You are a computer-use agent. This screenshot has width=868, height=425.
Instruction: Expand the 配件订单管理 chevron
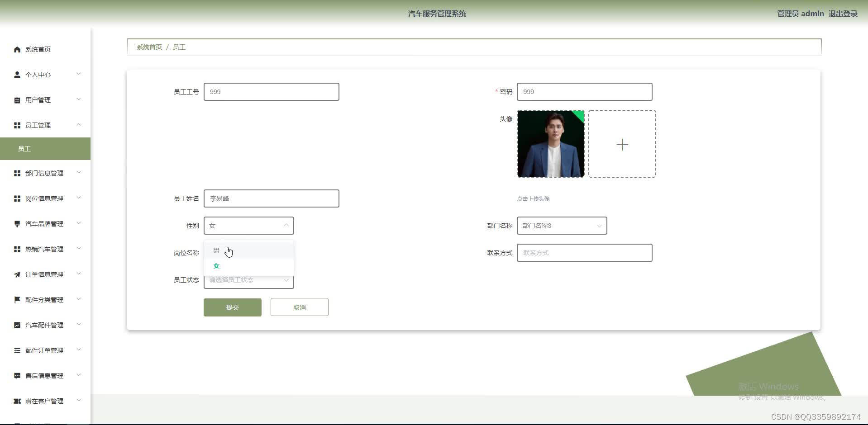[79, 350]
